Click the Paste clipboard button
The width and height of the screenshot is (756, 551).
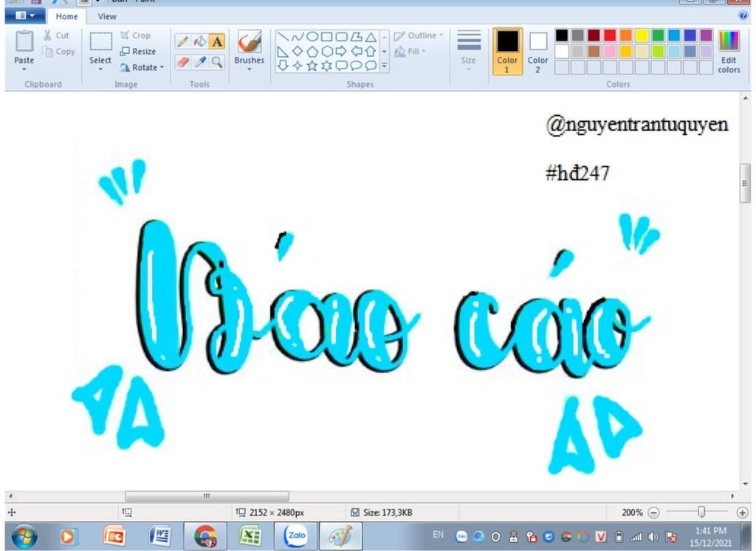point(24,46)
